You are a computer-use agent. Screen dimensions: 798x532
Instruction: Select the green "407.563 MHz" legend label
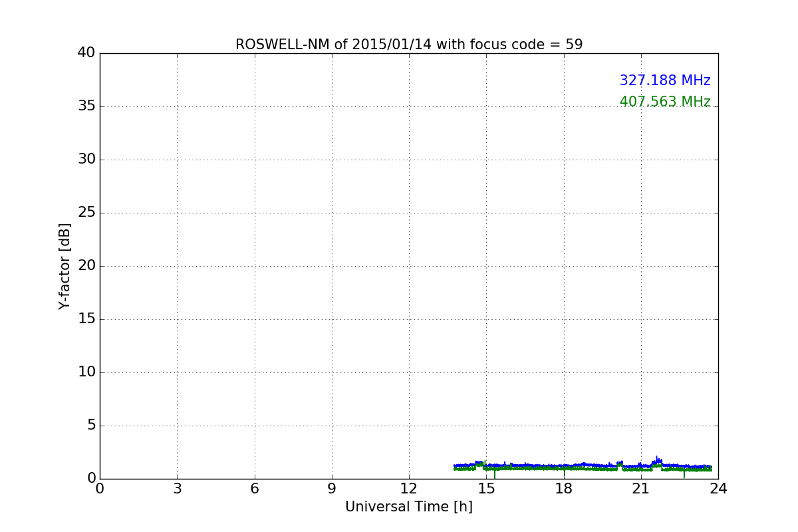pos(665,102)
